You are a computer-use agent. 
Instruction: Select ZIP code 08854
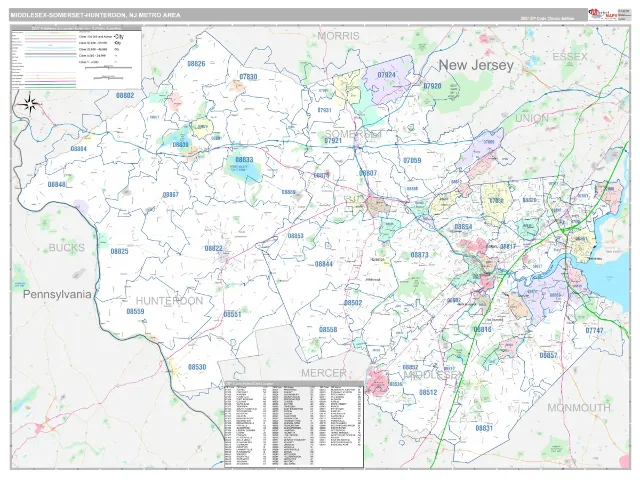[463, 227]
